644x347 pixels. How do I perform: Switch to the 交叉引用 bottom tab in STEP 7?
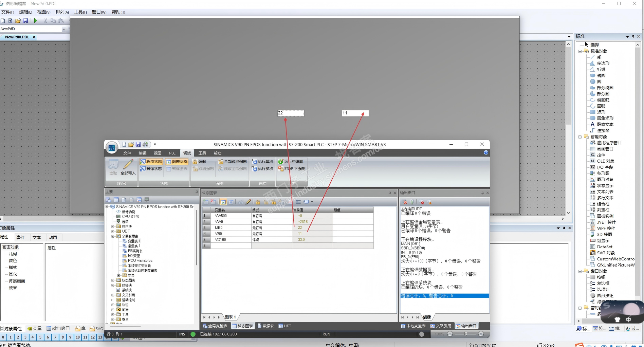click(441, 326)
